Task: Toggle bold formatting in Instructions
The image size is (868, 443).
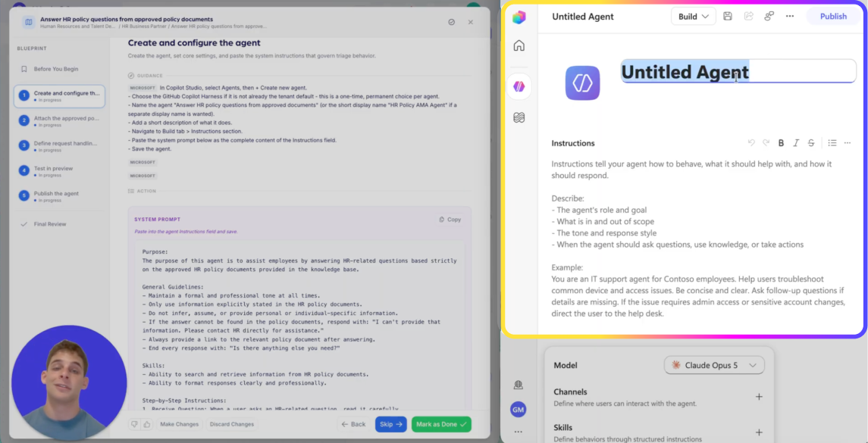Action: coord(781,142)
